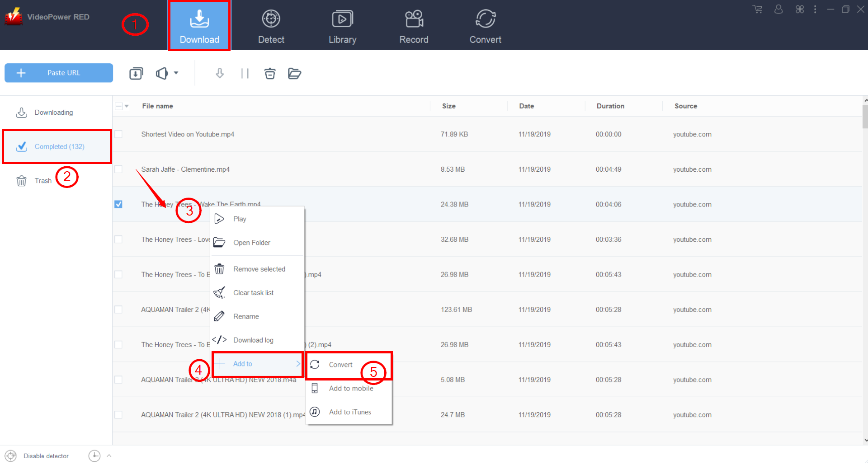Click the batch download icon beside Paste URL

(136, 73)
